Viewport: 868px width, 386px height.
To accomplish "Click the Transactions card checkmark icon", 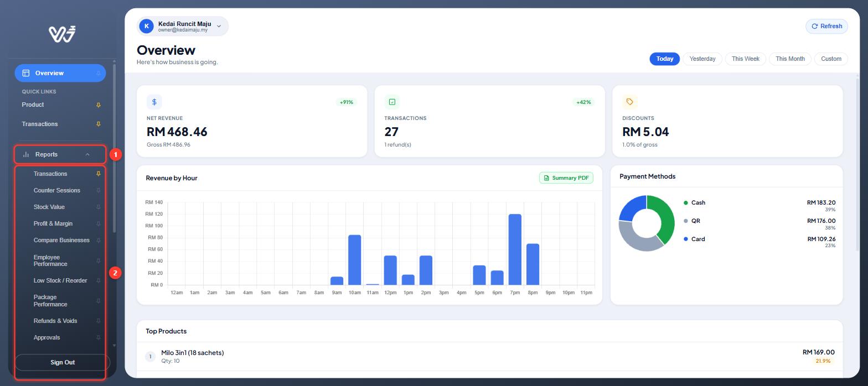I will click(392, 102).
